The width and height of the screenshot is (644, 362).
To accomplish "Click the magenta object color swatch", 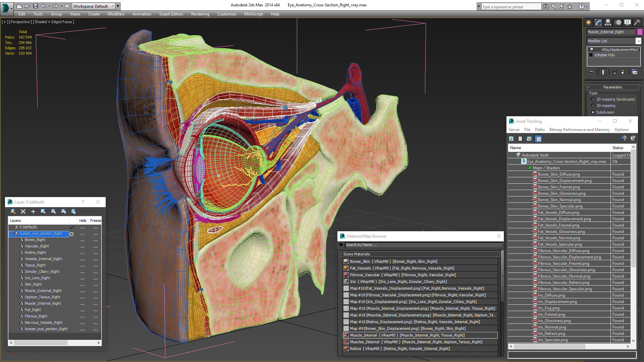I will coord(640,32).
